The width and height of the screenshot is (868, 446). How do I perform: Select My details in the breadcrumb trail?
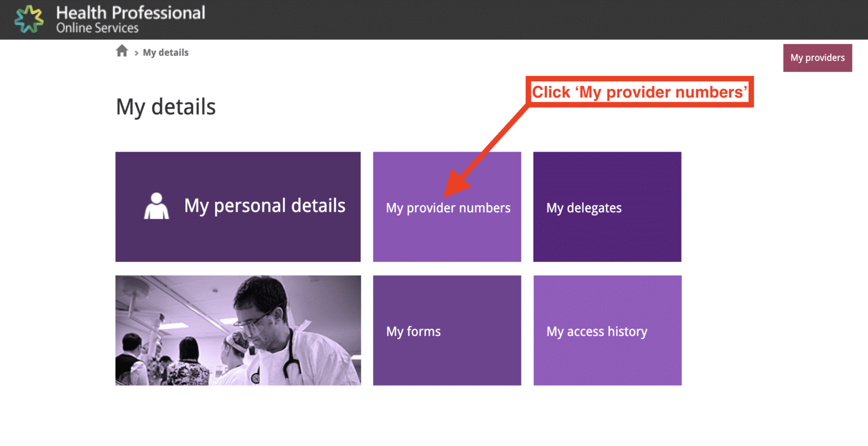click(x=166, y=52)
